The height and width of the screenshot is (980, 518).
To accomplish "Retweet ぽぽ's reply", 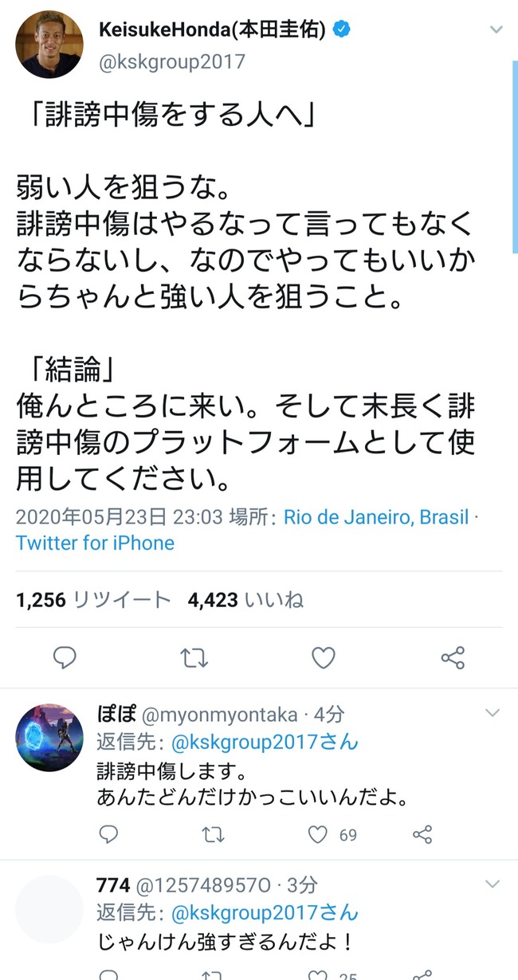I will point(213,834).
